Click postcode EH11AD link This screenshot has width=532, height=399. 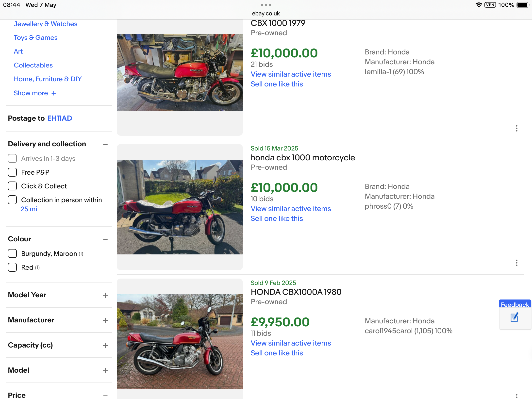point(60,118)
